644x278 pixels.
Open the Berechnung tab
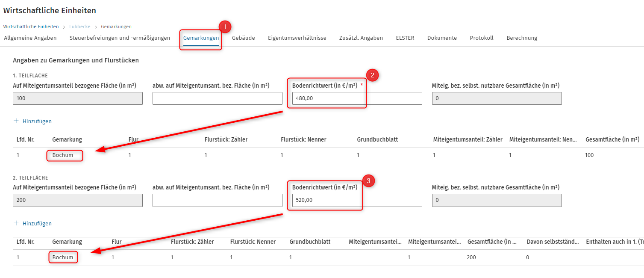pyautogui.click(x=522, y=38)
